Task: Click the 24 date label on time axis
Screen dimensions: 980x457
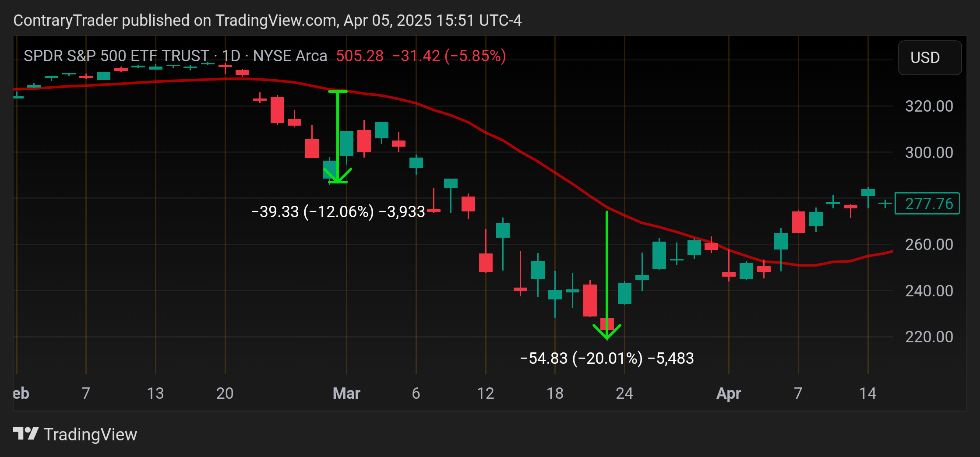Action: tap(624, 394)
